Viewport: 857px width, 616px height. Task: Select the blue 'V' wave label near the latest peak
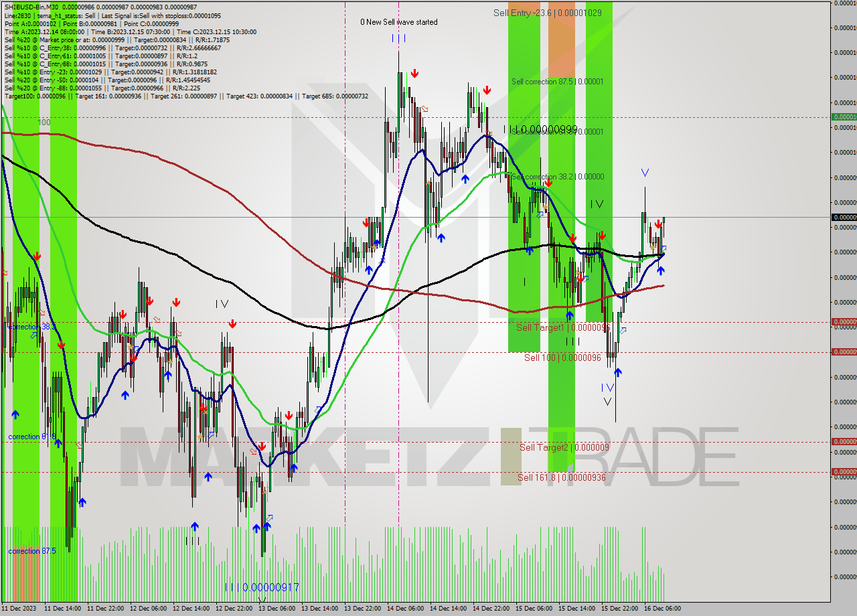click(x=645, y=173)
